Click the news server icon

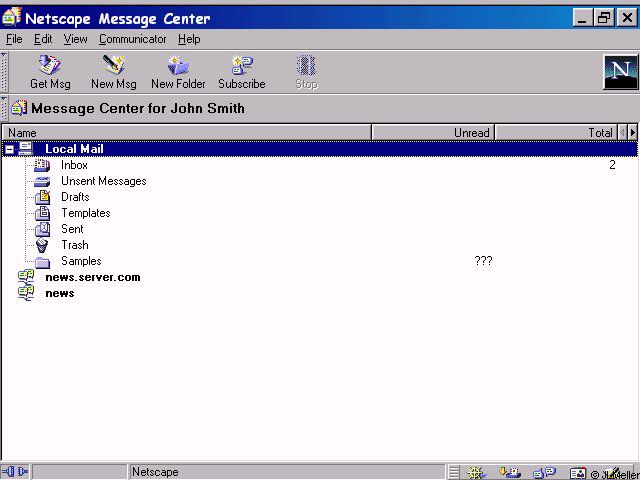click(26, 293)
